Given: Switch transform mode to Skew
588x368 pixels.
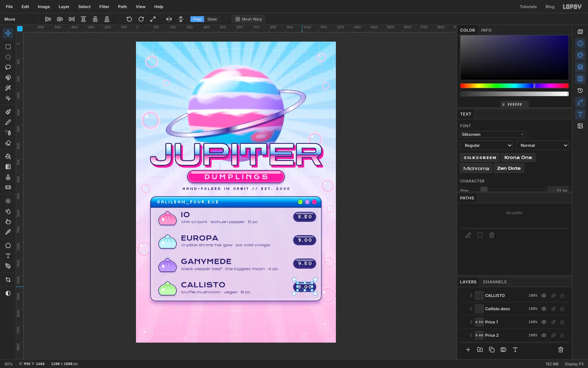Looking at the screenshot, I should coord(212,19).
